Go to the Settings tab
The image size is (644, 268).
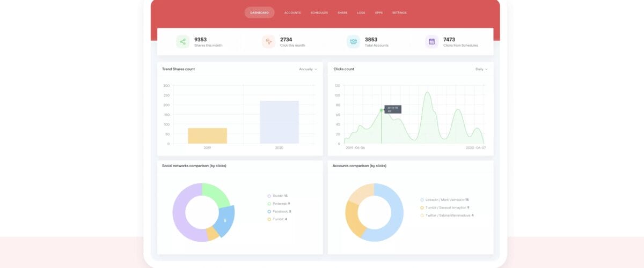click(399, 12)
